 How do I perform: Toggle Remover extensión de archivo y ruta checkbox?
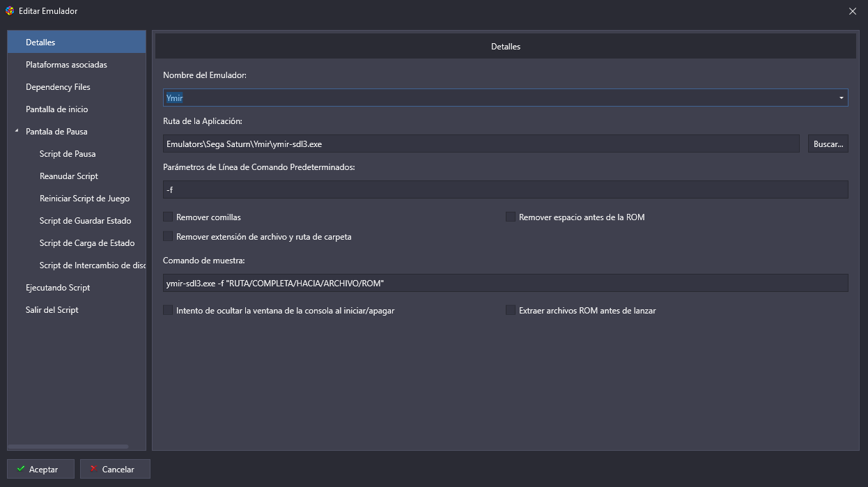[x=168, y=237]
